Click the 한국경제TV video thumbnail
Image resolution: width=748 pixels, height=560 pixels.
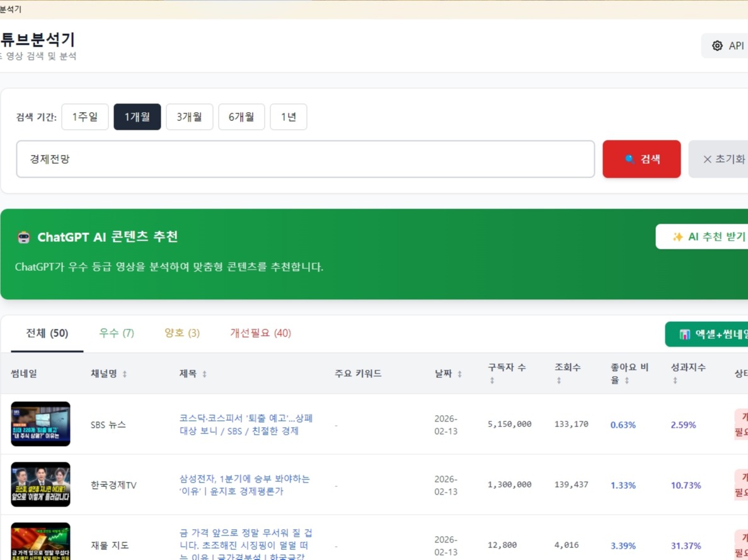[x=40, y=484]
